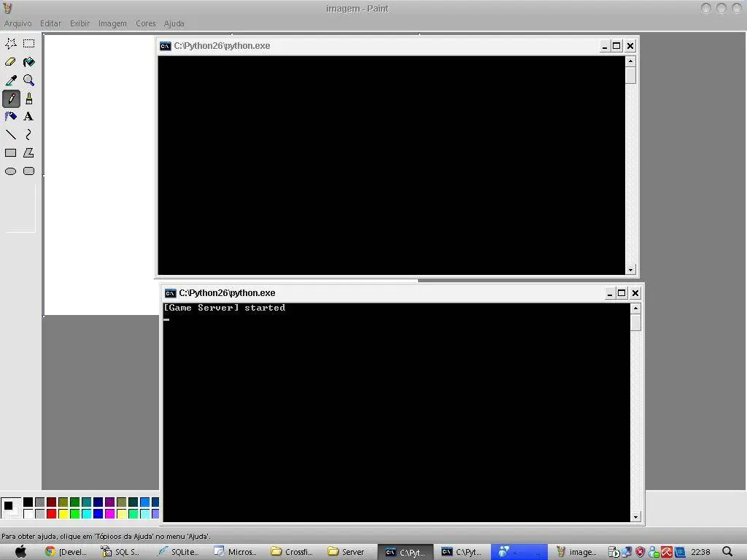Select the Magnifier zoom tool
Screen dimensions: 747x560
pos(28,80)
